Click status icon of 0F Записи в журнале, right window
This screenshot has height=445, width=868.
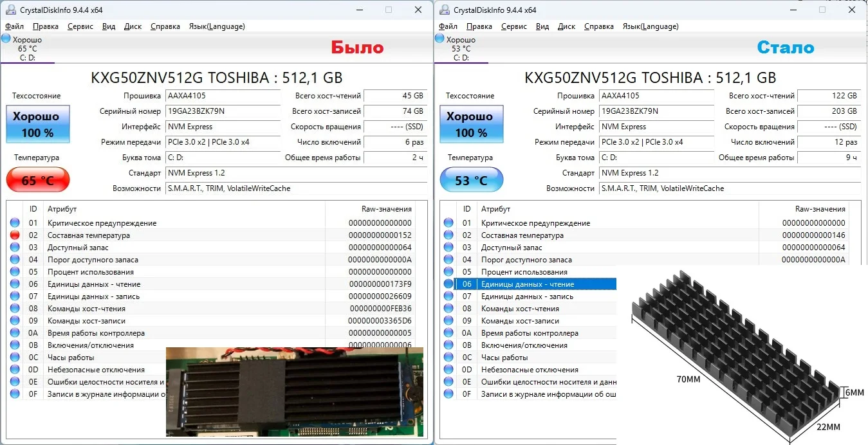[x=448, y=394]
